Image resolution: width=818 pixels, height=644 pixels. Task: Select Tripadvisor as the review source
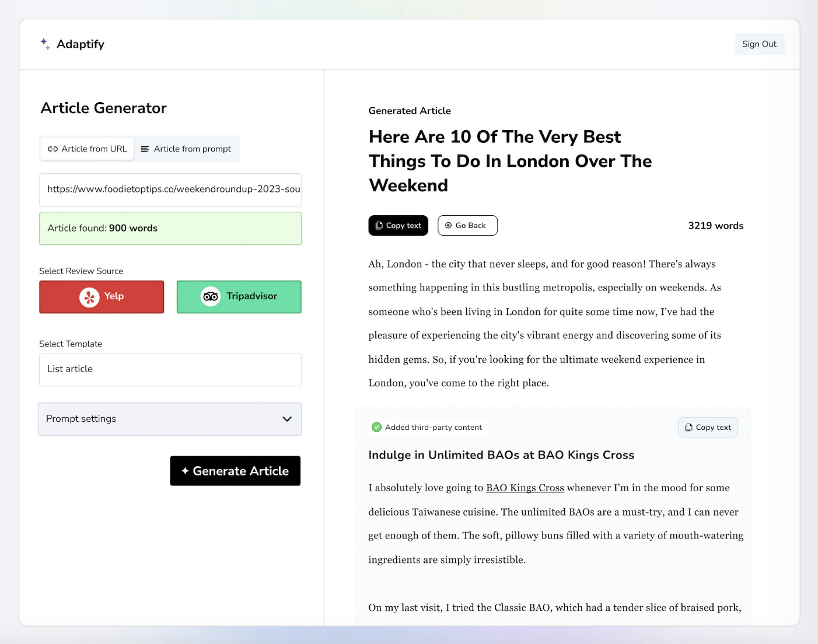click(x=239, y=297)
